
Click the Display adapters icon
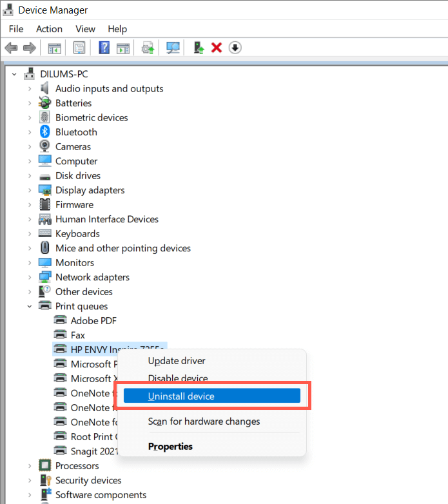coord(44,190)
